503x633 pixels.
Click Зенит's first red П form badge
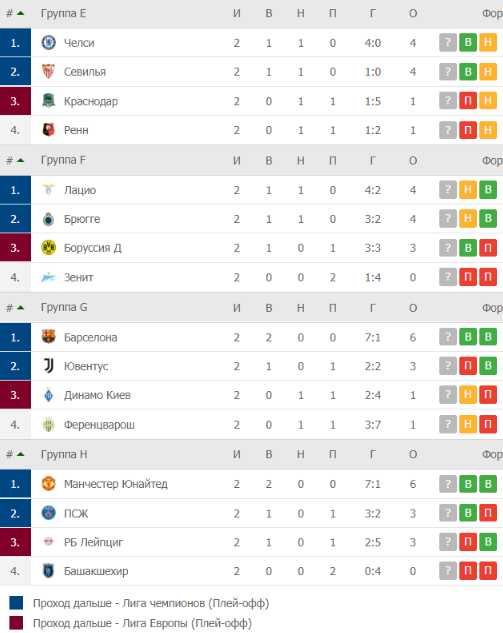click(468, 277)
